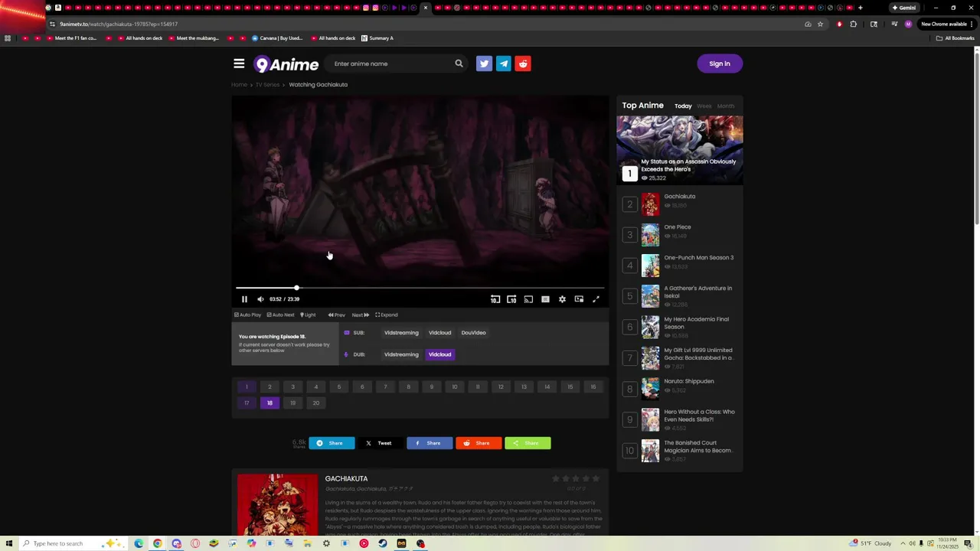Open Steam from the taskbar
Screen dimensions: 980x551
[x=382, y=543]
